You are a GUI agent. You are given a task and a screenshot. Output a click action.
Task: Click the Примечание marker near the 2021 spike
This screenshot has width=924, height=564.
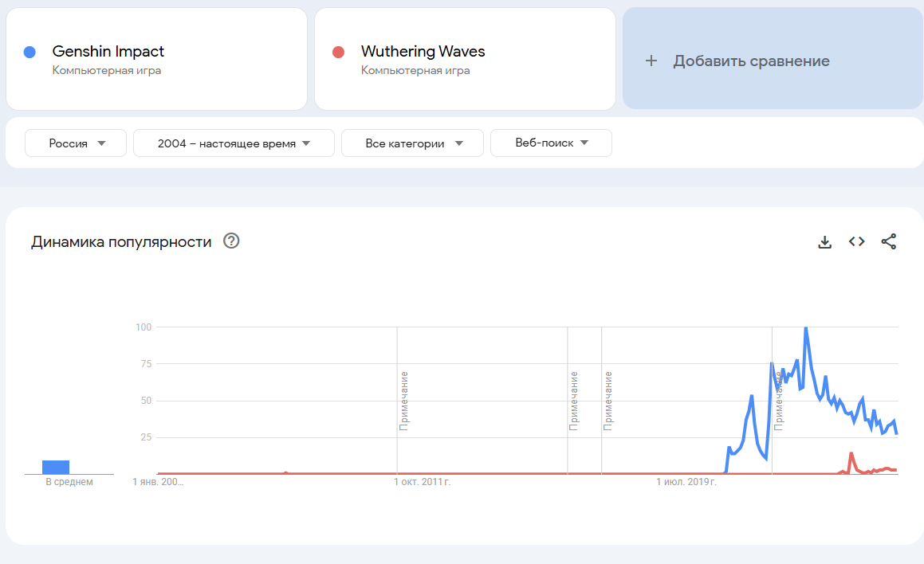coord(778,400)
